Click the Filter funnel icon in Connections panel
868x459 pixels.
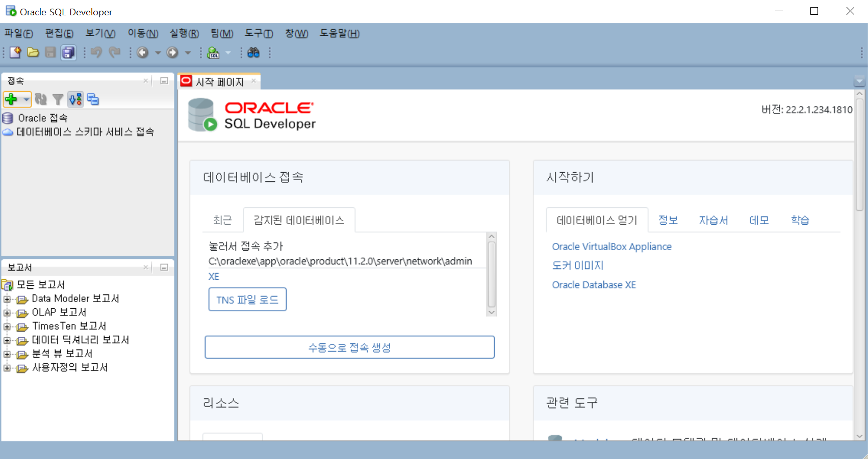point(58,99)
